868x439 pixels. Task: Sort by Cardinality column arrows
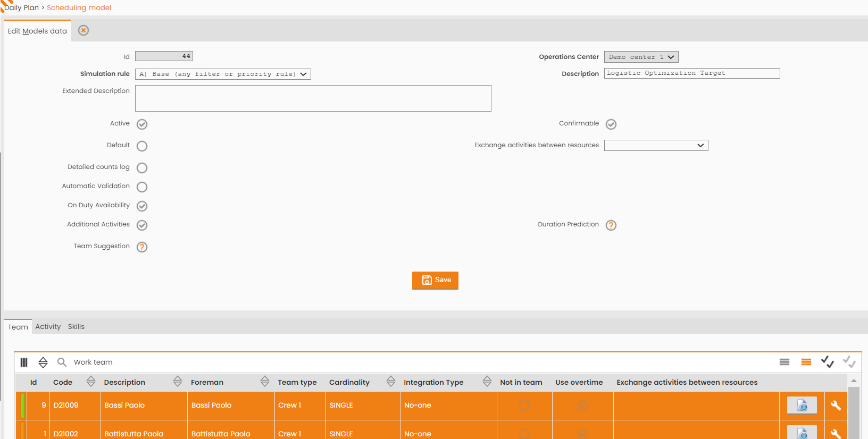[391, 381]
